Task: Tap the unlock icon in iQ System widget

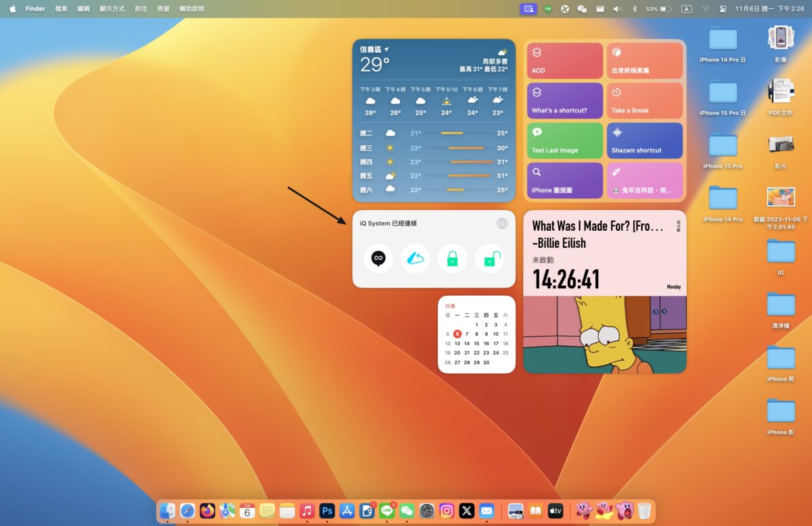Action: tap(489, 259)
